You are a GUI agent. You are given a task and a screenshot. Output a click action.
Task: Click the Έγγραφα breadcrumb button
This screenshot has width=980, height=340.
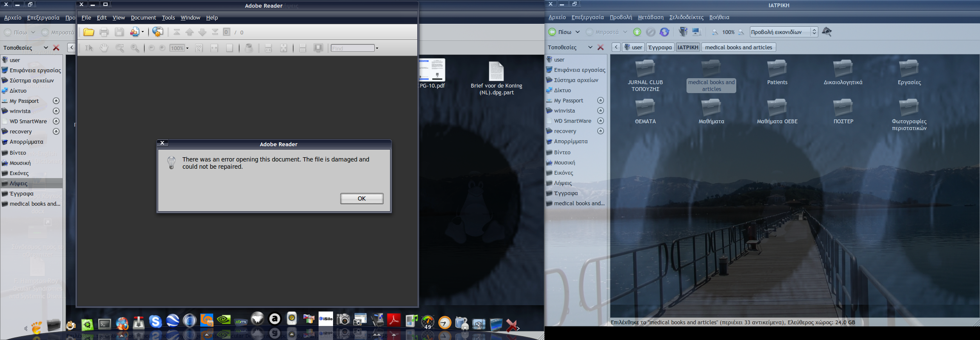click(x=660, y=47)
